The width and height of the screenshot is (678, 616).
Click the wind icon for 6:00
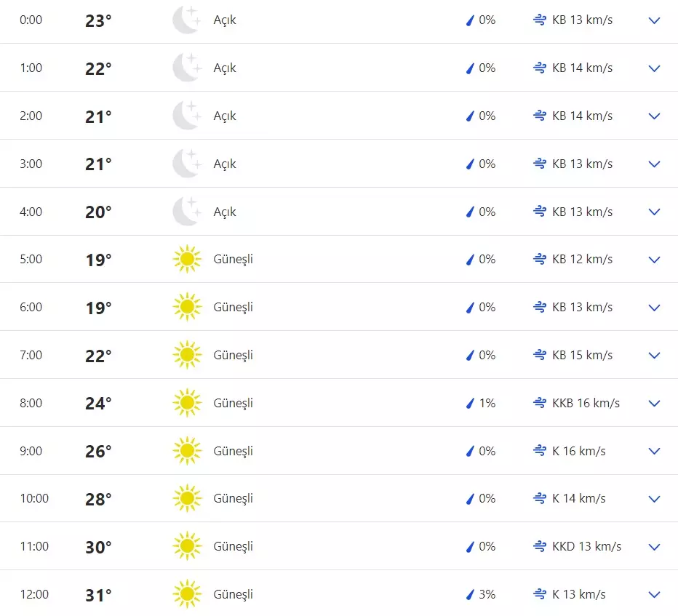click(x=539, y=307)
